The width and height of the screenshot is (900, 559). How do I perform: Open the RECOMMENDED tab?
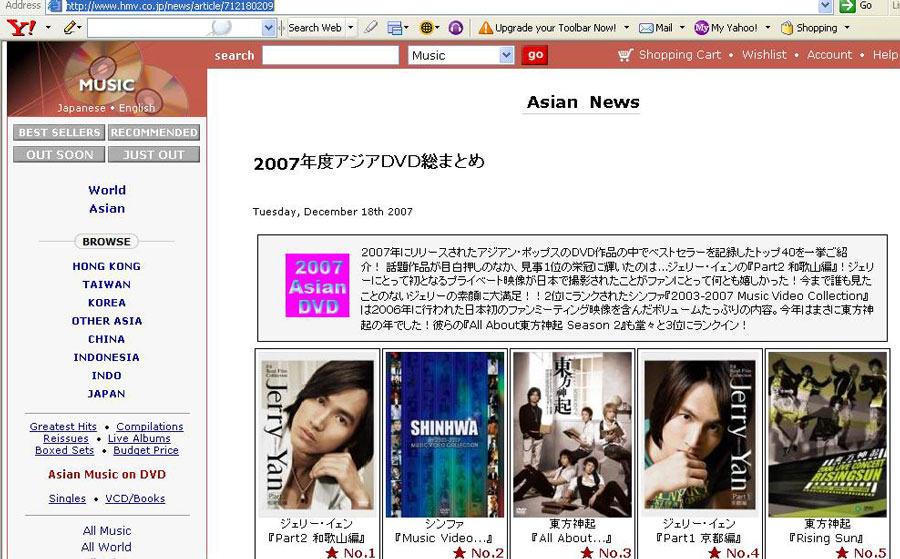point(154,133)
